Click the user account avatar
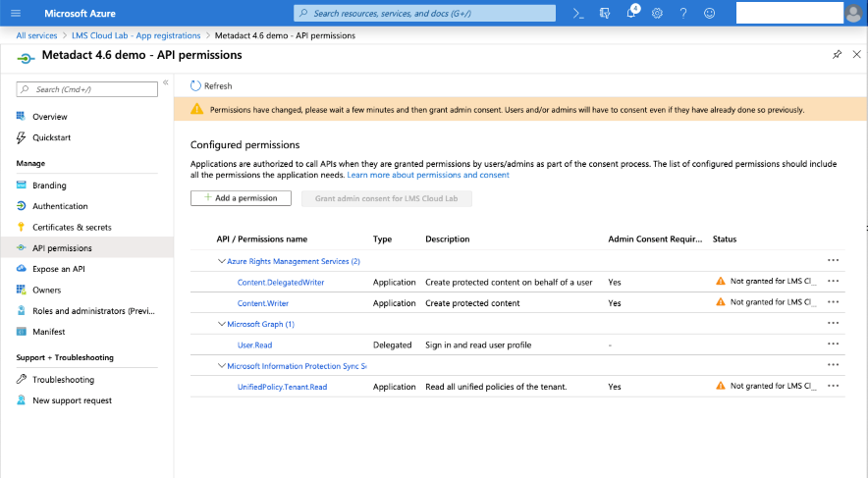 [853, 14]
